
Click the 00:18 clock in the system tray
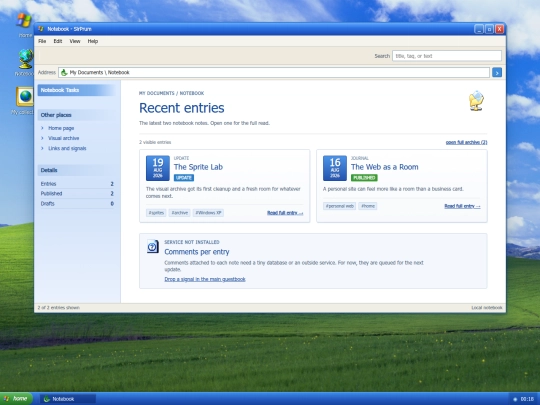(527, 399)
